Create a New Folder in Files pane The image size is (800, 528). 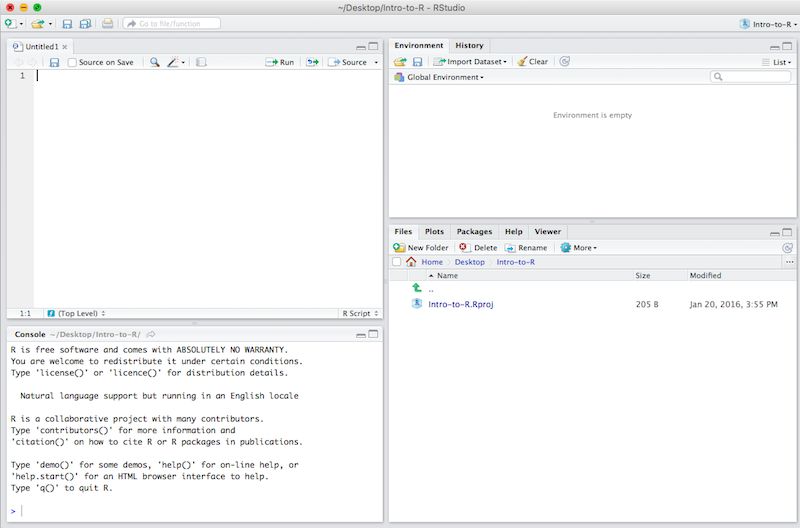click(421, 247)
